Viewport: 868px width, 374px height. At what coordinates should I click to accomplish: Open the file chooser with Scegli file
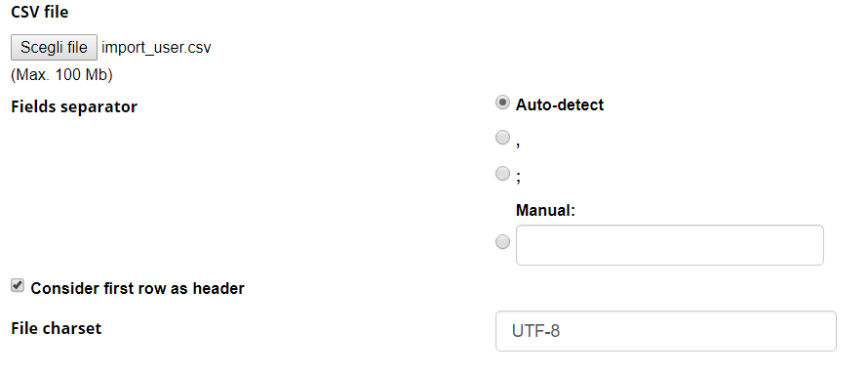click(x=54, y=48)
